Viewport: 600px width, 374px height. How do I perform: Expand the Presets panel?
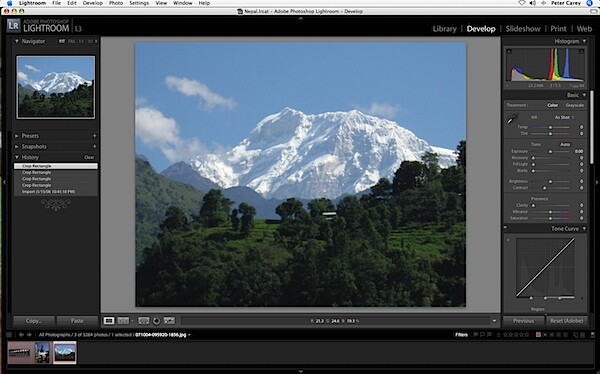[x=17, y=136]
